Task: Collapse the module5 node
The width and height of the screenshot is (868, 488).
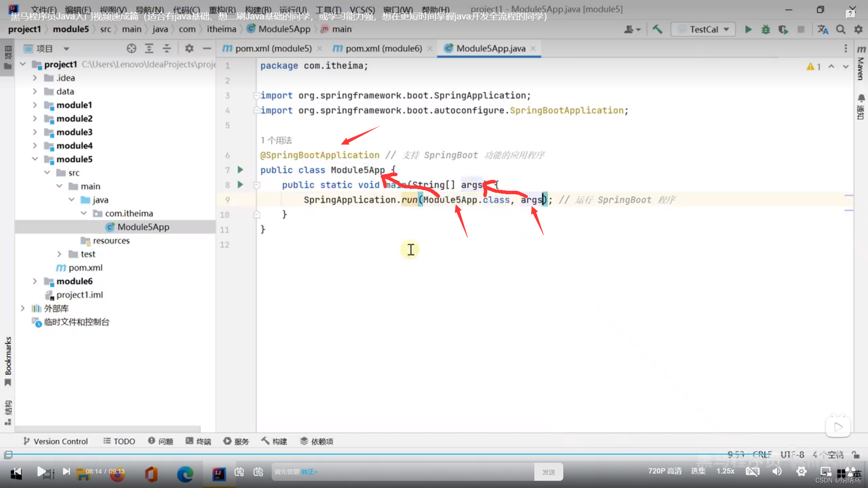Action: 35,159
